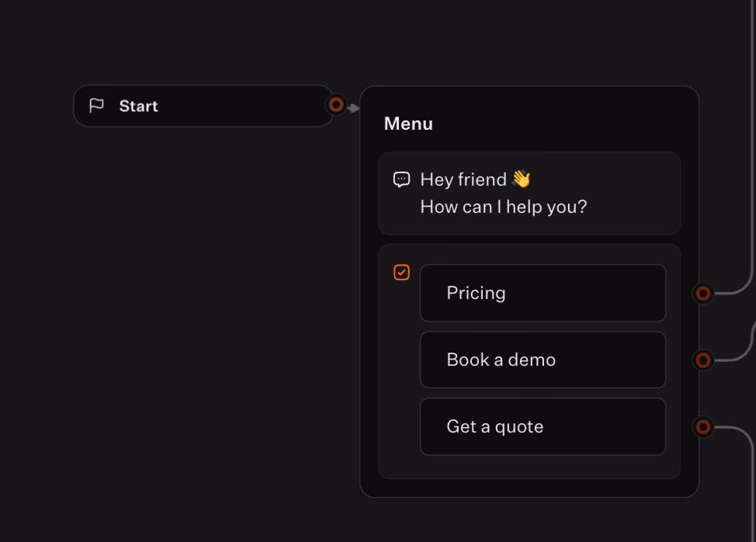This screenshot has width=756, height=542.
Task: Click the connector port next to Pricing
Action: click(702, 294)
